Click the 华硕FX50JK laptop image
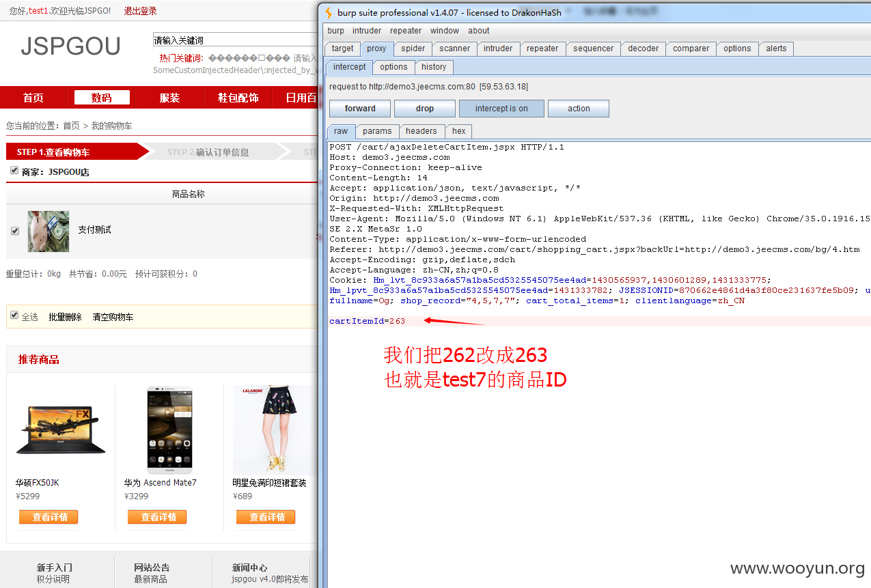The height and width of the screenshot is (588, 871). coord(61,431)
